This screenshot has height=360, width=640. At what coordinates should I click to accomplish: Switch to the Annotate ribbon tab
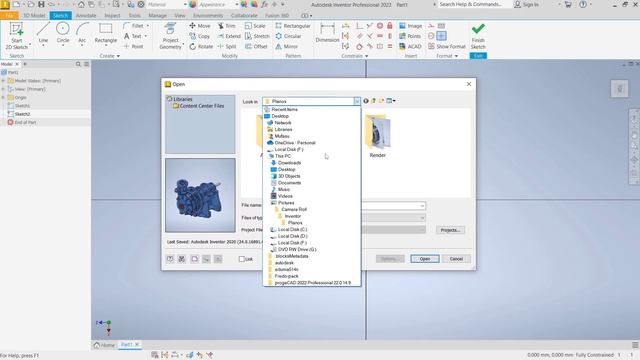pyautogui.click(x=86, y=16)
